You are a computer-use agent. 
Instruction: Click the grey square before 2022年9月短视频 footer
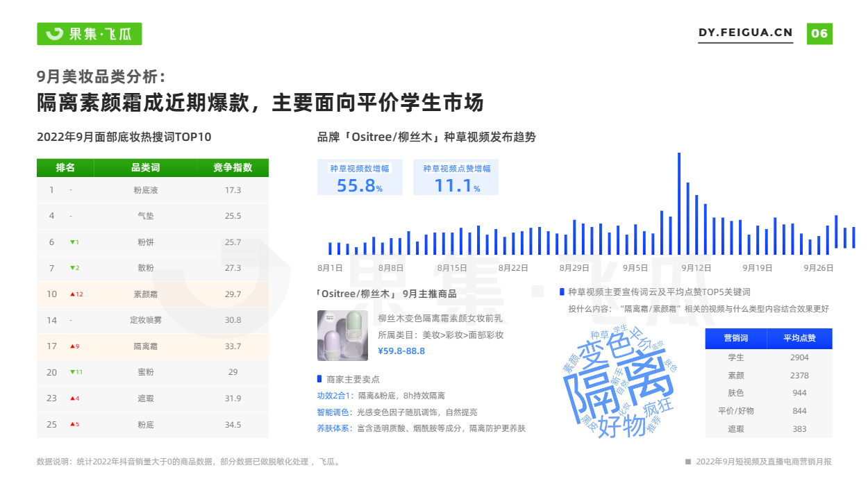pos(687,462)
